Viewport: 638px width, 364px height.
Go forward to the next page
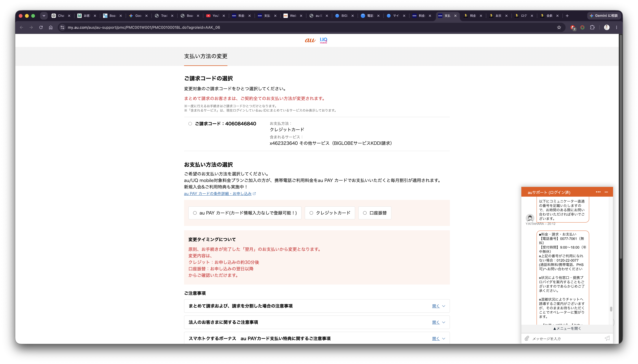[x=31, y=28]
